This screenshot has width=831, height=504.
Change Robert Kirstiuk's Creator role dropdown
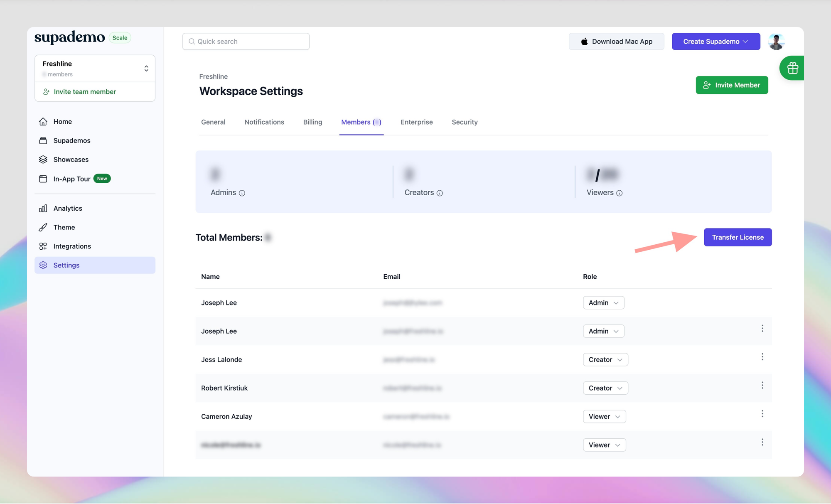[605, 388]
